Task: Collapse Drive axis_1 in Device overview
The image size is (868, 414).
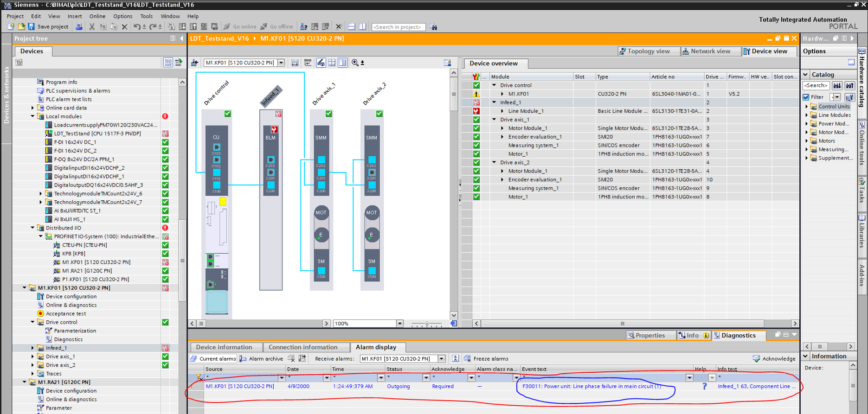Action: pos(494,120)
